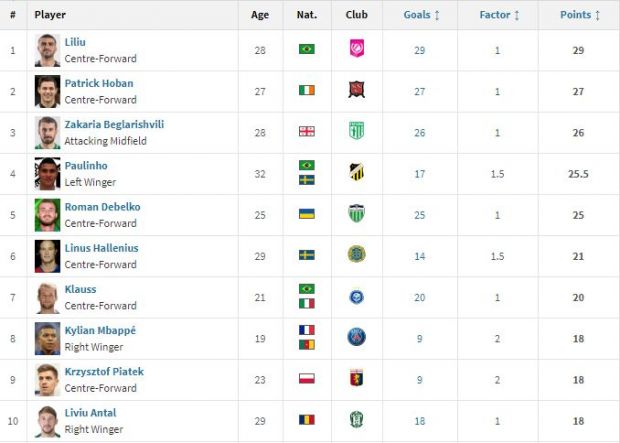Open Kylian Mbappé player profile link
The image size is (620, 443).
point(100,330)
